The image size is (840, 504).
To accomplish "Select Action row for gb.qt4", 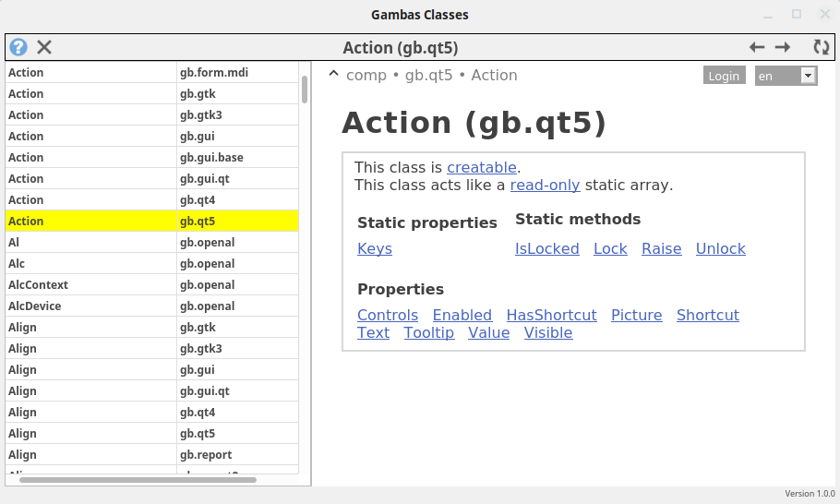I will point(152,199).
